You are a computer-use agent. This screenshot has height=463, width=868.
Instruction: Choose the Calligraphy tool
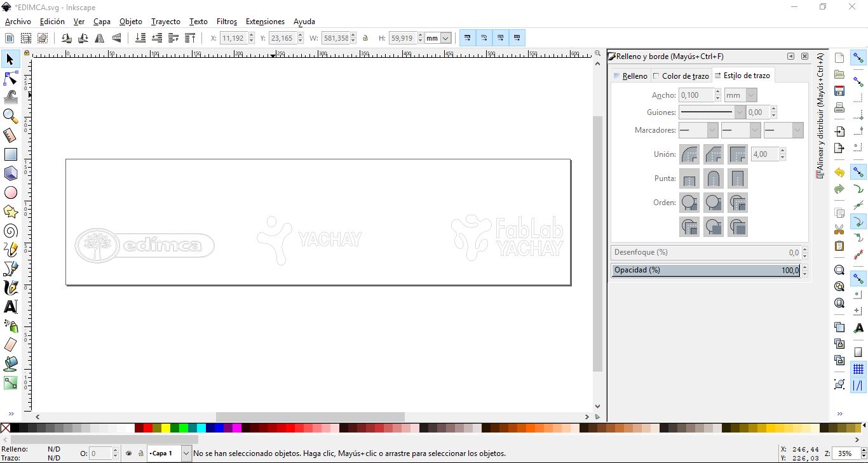click(10, 288)
